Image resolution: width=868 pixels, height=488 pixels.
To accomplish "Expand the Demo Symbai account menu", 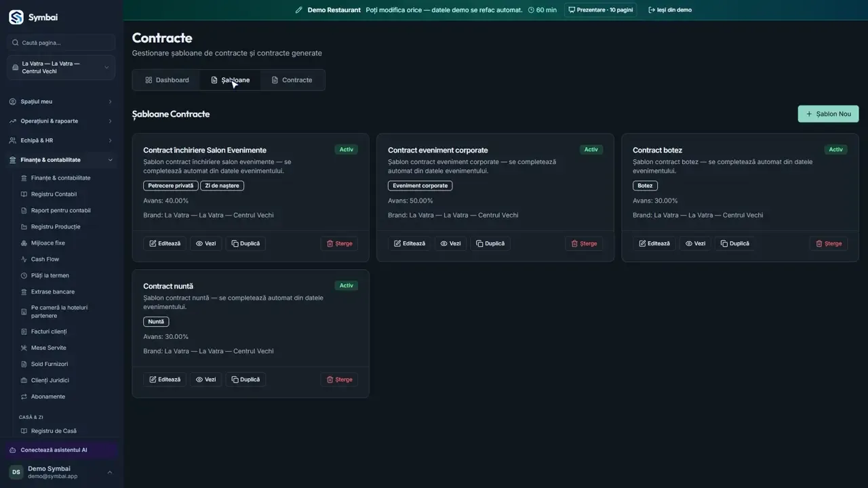I will point(61,472).
